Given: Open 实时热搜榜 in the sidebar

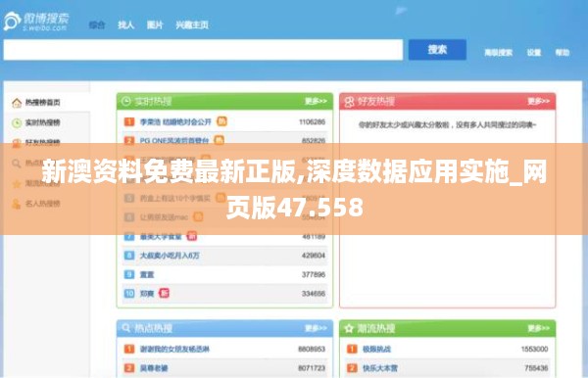Looking at the screenshot, I should [x=42, y=122].
